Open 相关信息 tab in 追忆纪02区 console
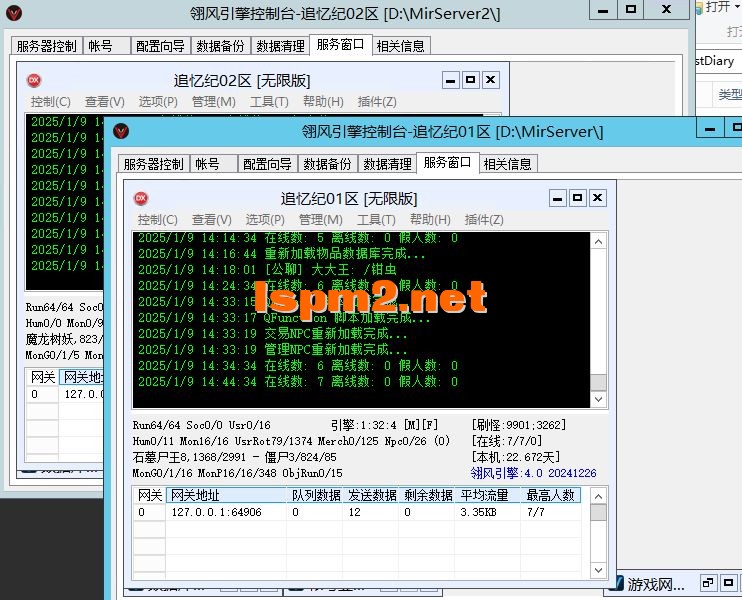The image size is (742, 600). (x=401, y=46)
